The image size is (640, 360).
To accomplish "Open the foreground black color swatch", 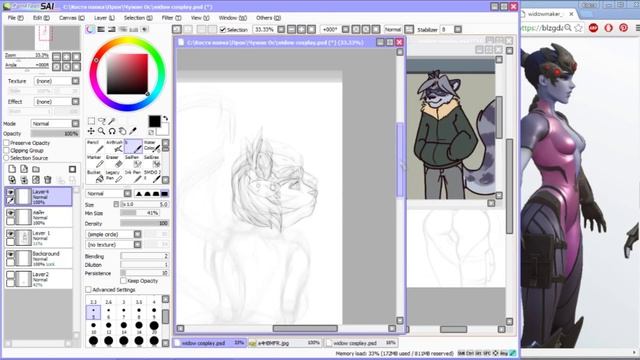I will point(154,121).
